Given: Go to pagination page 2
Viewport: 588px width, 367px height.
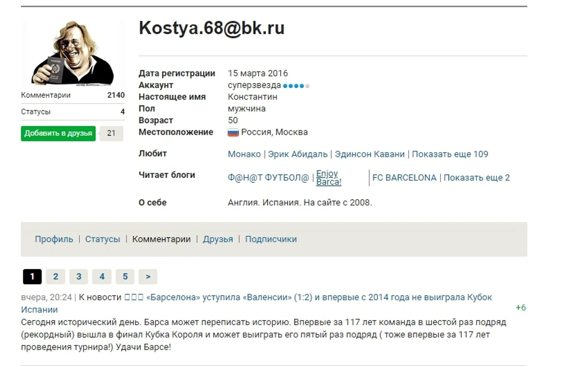Looking at the screenshot, I should coord(56,276).
